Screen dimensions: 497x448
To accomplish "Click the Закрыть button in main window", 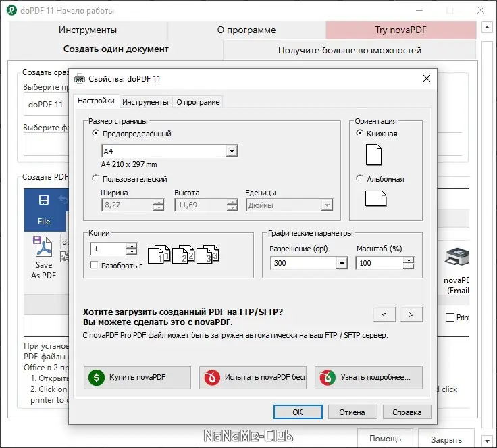I will pos(446,439).
